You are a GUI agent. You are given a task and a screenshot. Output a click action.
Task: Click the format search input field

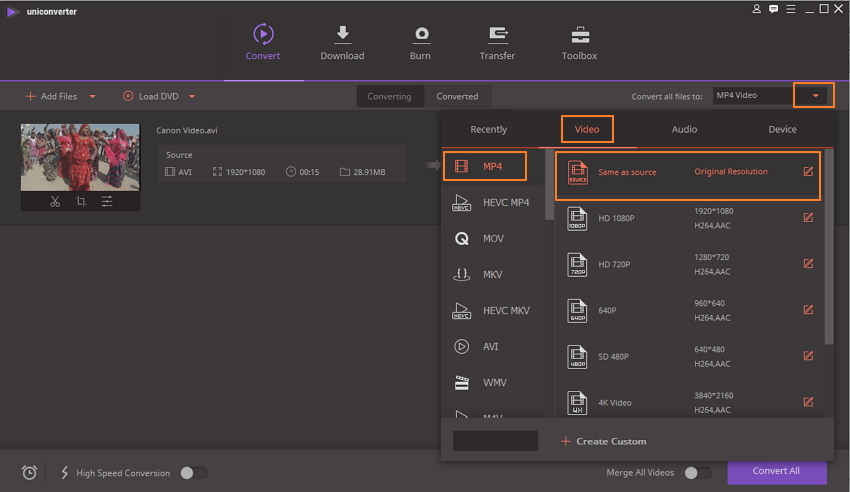click(x=495, y=441)
